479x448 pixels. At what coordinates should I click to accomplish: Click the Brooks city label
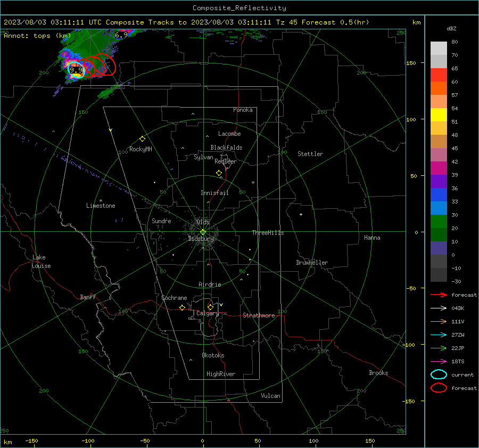(x=378, y=373)
